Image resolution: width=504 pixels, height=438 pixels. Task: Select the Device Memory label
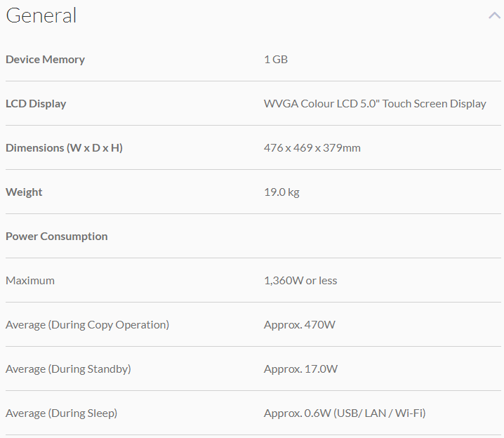click(x=45, y=60)
